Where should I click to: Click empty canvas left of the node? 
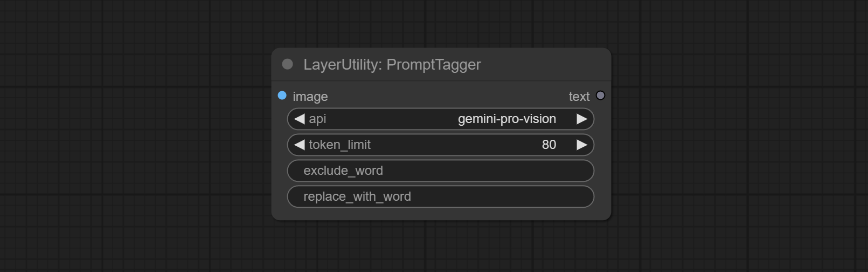(135, 135)
